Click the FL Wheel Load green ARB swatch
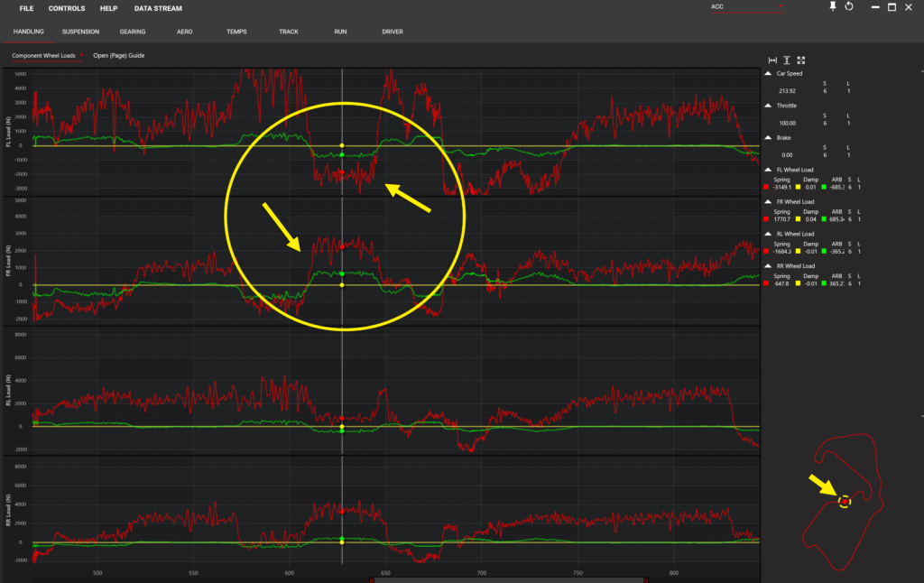 [824, 188]
